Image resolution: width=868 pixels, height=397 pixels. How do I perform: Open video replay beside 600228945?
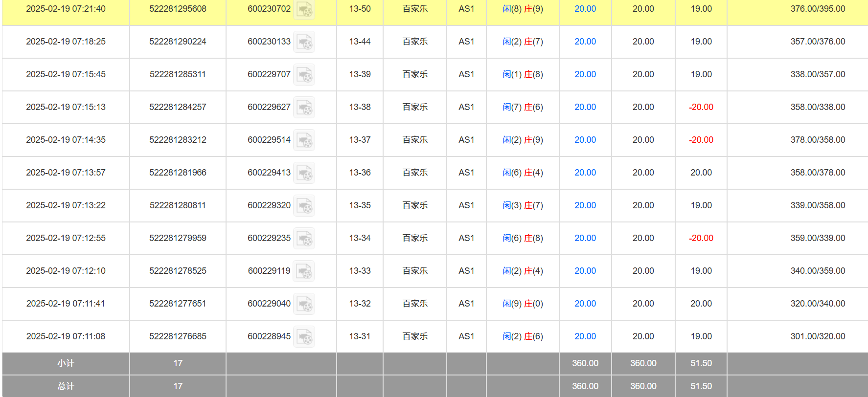pyautogui.click(x=304, y=337)
